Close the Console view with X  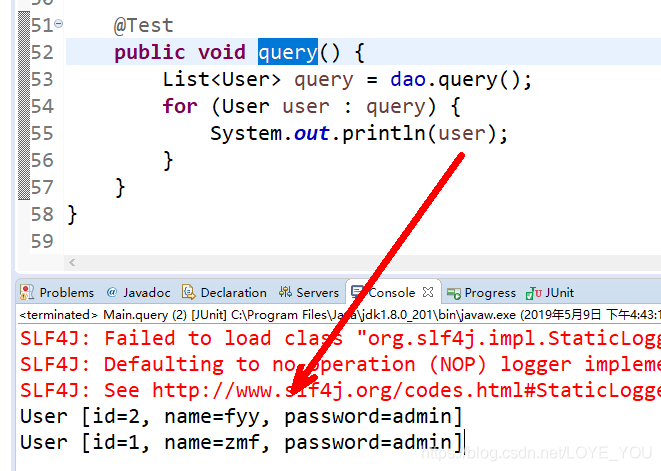pyautogui.click(x=428, y=292)
